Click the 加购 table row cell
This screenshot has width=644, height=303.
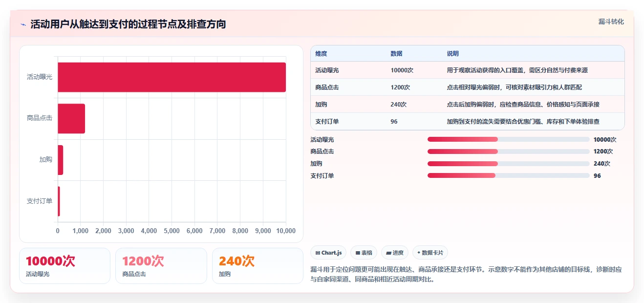pyautogui.click(x=322, y=105)
